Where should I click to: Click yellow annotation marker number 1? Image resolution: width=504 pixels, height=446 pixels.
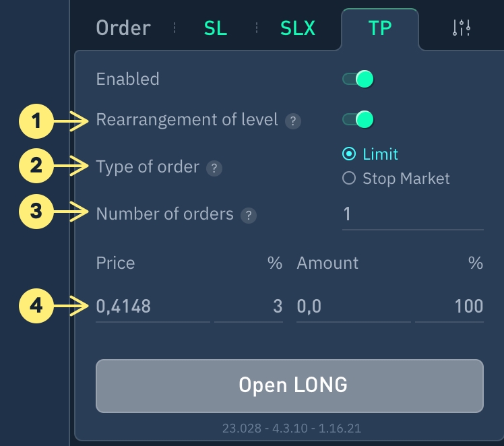(36, 121)
